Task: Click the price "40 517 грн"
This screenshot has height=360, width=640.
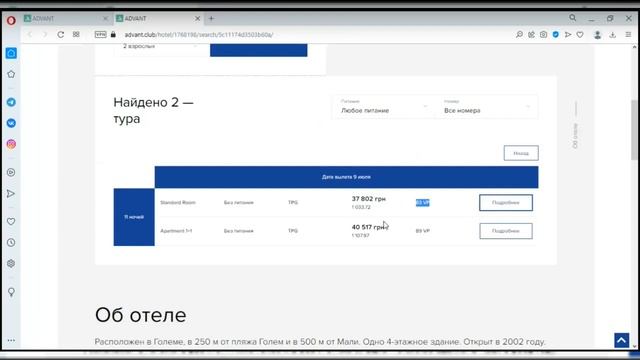Action: coord(369,227)
